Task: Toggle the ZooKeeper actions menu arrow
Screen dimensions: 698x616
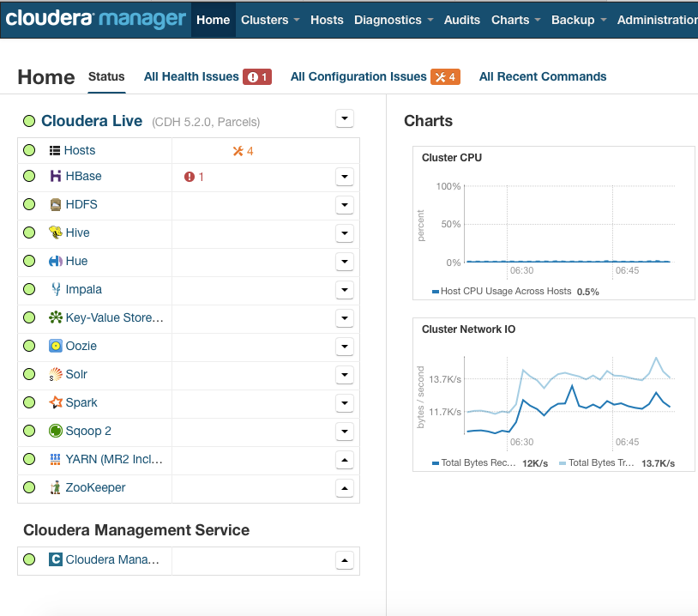Action: [x=345, y=487]
